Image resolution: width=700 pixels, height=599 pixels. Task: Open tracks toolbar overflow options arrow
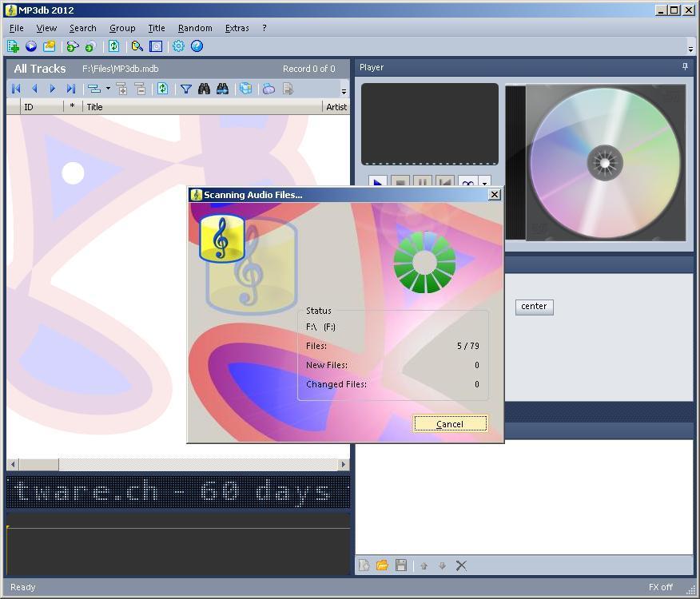[x=344, y=92]
